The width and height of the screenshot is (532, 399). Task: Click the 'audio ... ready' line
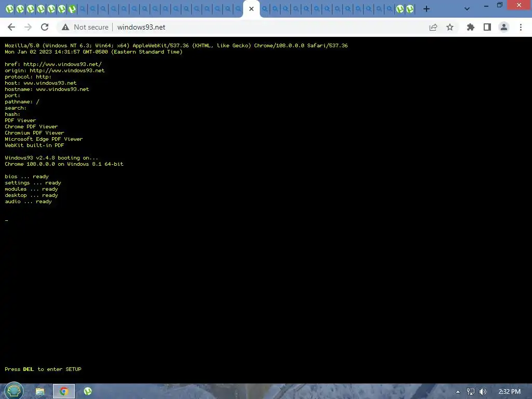point(28,202)
